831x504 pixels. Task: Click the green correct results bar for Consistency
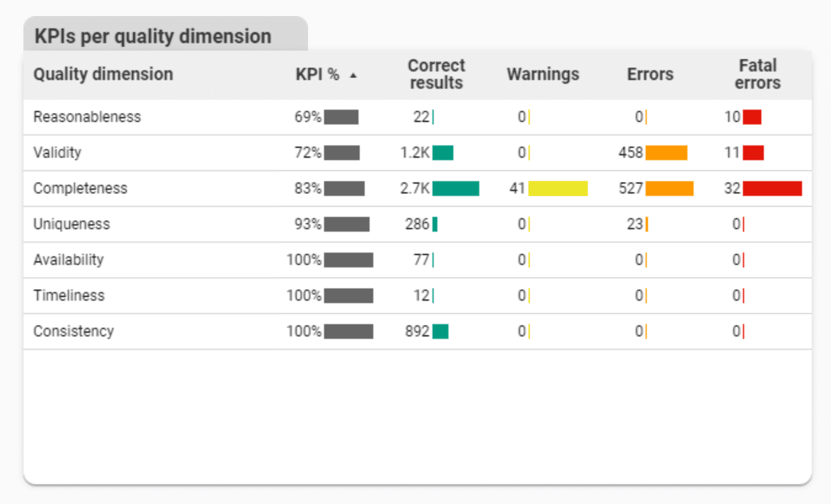441,331
